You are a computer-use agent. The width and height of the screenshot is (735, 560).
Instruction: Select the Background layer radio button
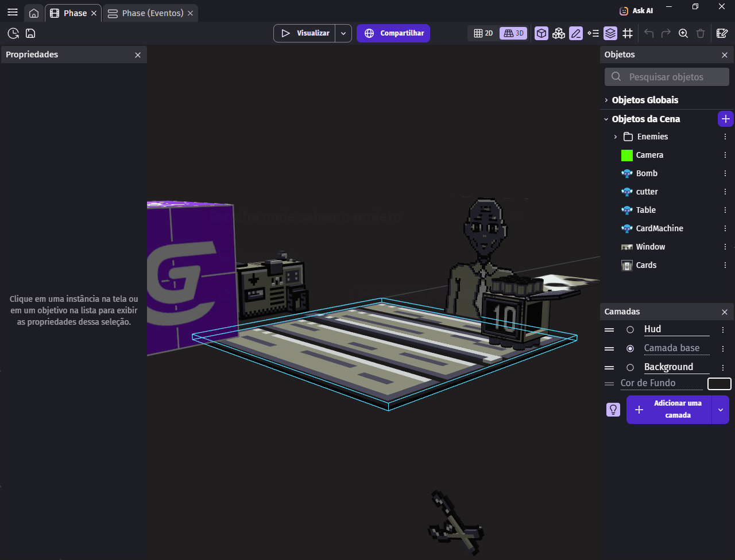coord(630,367)
